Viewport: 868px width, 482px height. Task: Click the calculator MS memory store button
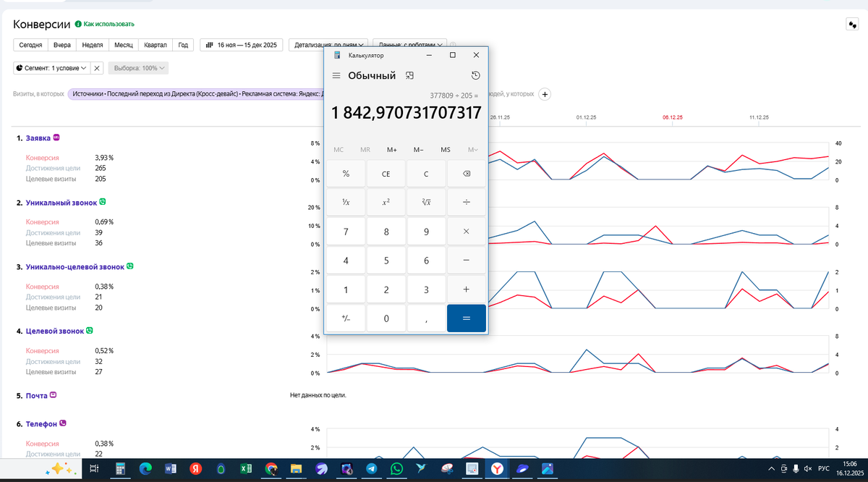click(446, 150)
